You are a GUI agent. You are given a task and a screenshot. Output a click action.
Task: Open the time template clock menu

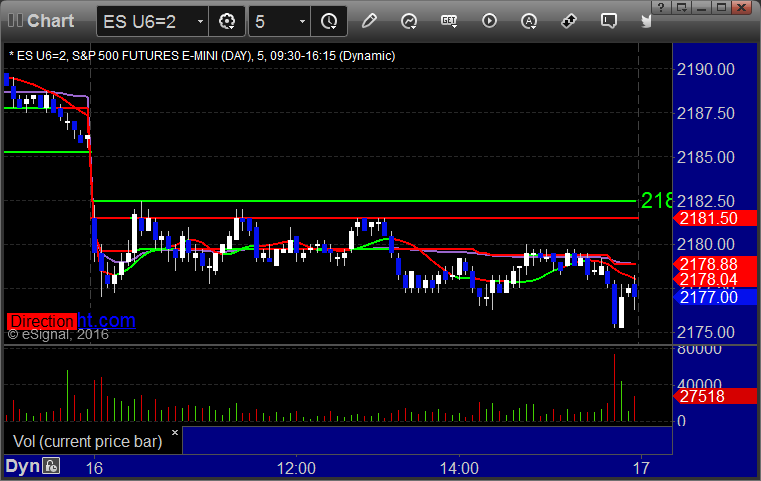[329, 21]
